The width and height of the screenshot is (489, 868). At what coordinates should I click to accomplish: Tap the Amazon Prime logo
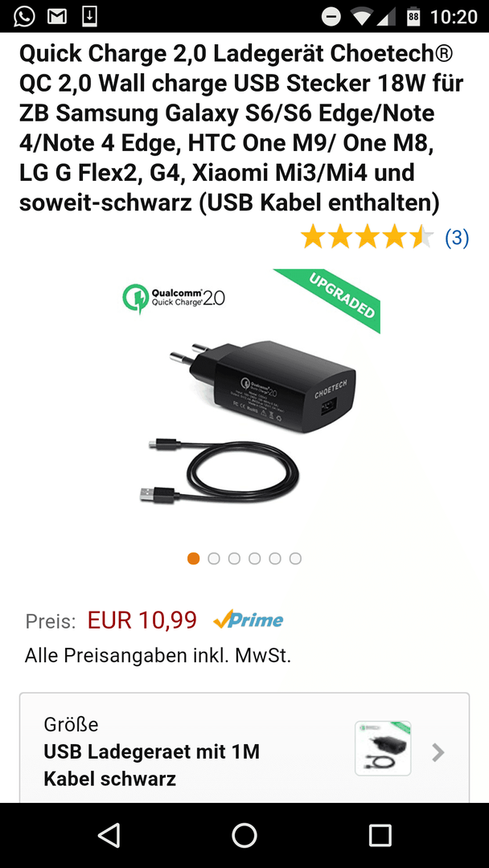pos(248,620)
